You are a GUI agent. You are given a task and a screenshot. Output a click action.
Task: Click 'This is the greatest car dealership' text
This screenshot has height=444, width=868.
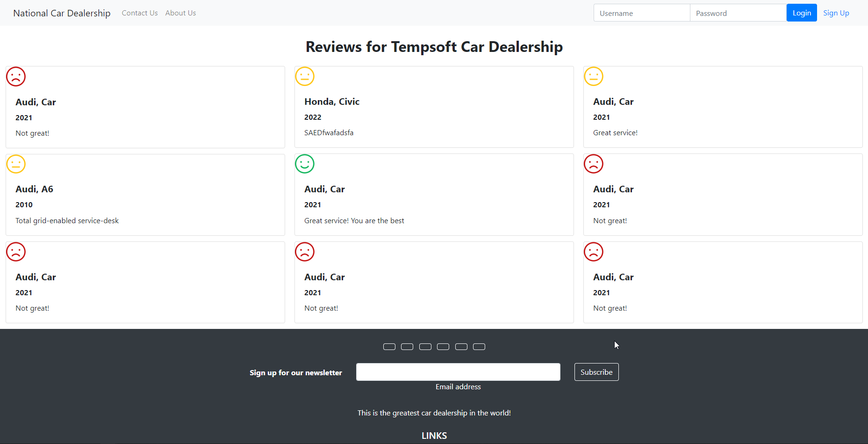point(434,413)
